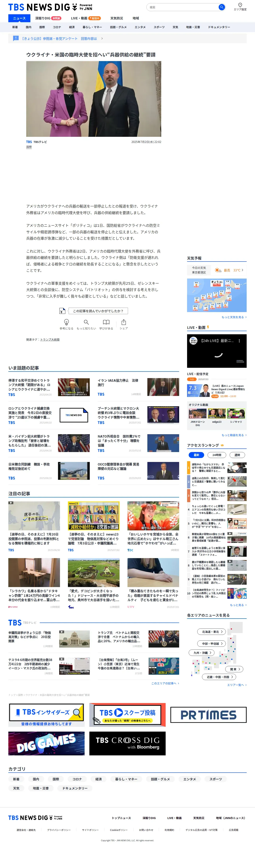255x868 pixels.
Task: Click the TBS NEWS DIG footer logo
Action: [x=35, y=818]
